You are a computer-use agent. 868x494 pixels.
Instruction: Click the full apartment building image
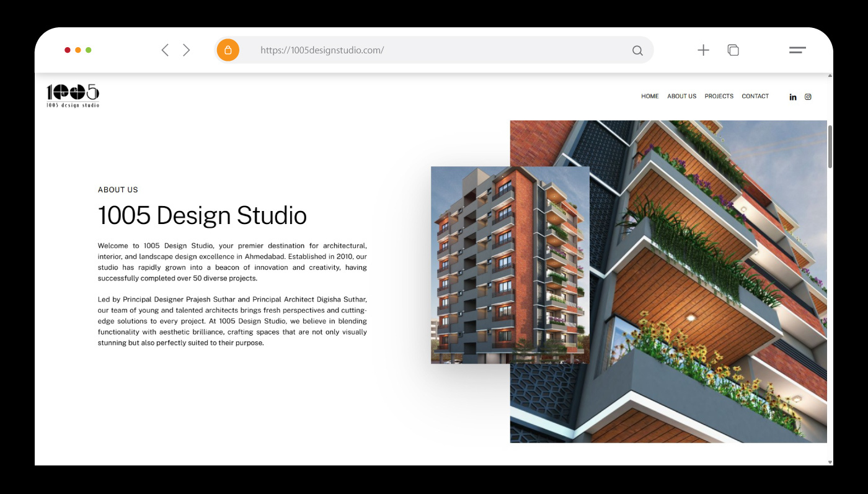510,265
